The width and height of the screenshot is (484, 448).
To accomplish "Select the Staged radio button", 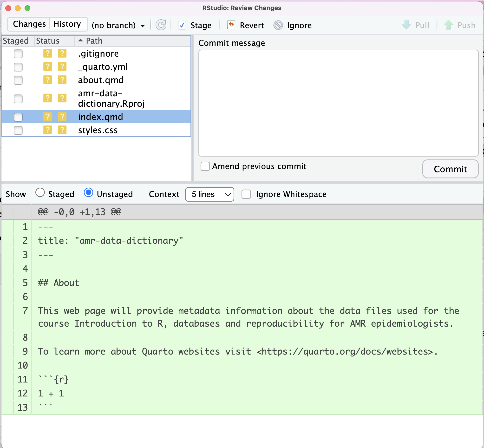I will (x=40, y=193).
